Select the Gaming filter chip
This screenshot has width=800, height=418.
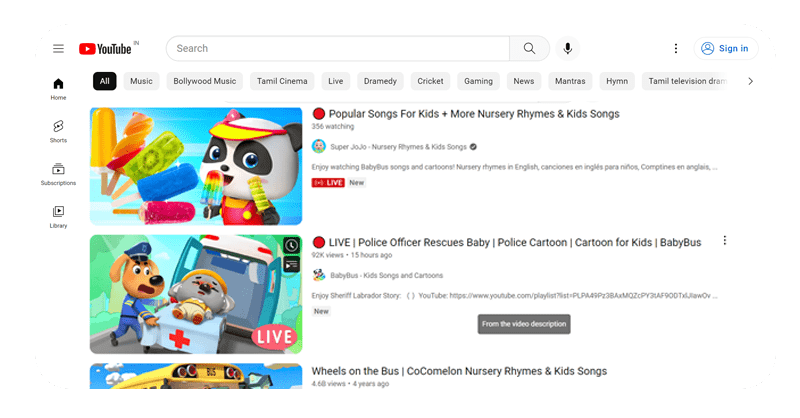(478, 81)
